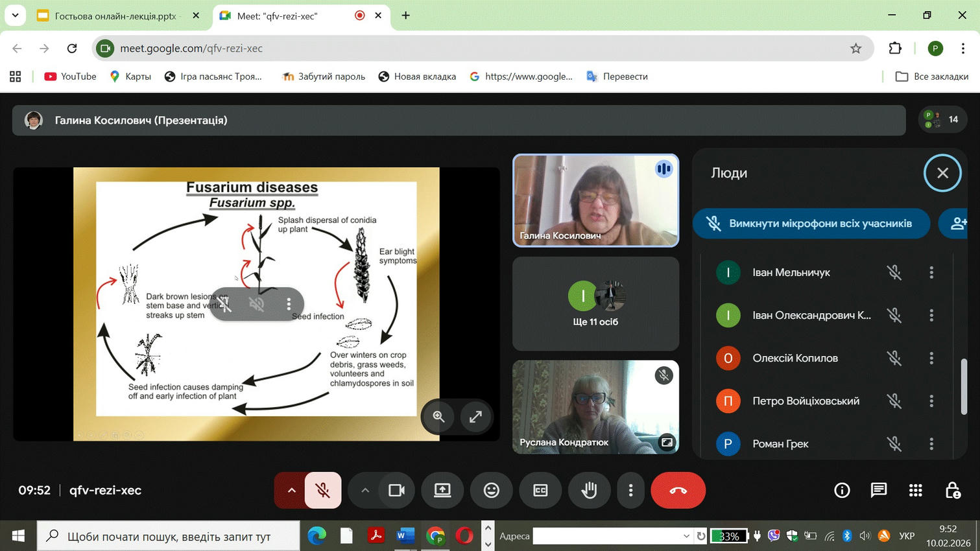Screen dimensions: 980x551
Task: Expand video settings arrow beside camera
Action: pyautogui.click(x=365, y=491)
